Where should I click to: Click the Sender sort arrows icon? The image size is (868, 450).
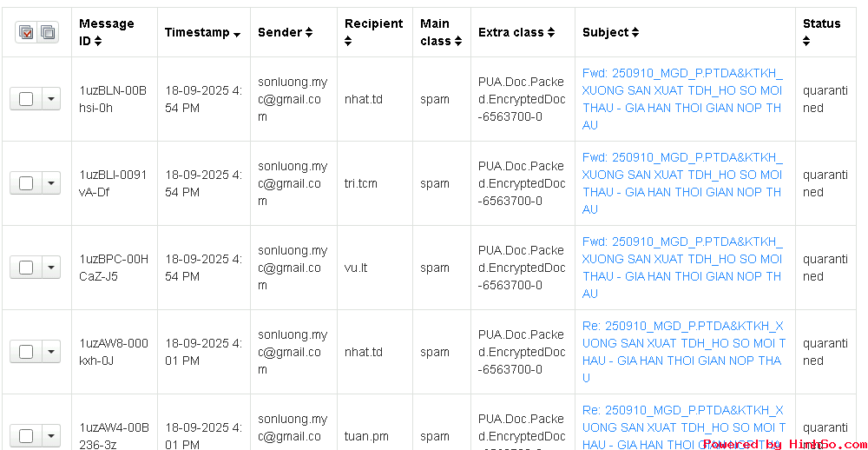click(308, 33)
